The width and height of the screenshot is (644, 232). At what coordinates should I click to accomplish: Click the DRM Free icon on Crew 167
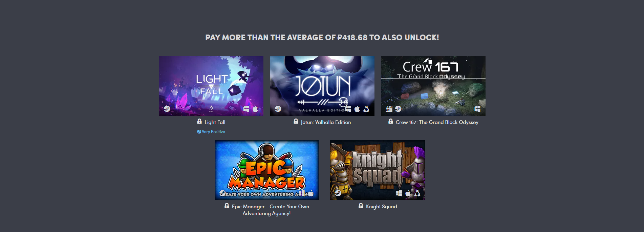tap(389, 109)
